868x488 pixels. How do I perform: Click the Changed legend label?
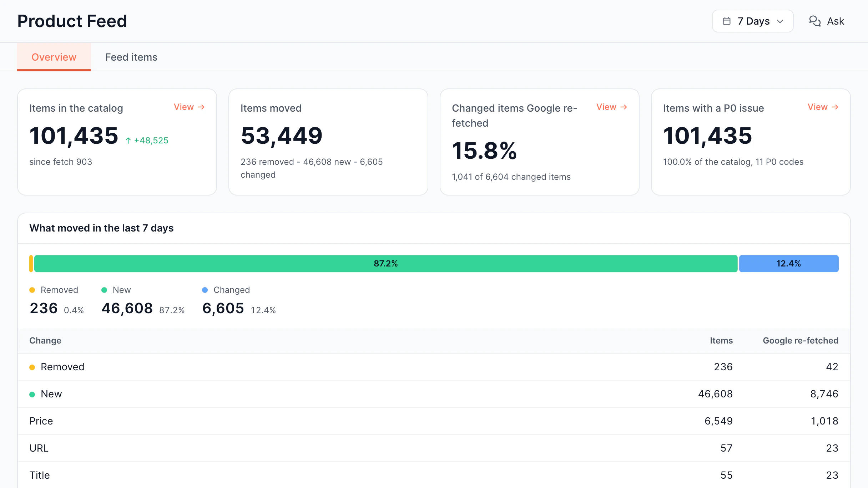[232, 290]
